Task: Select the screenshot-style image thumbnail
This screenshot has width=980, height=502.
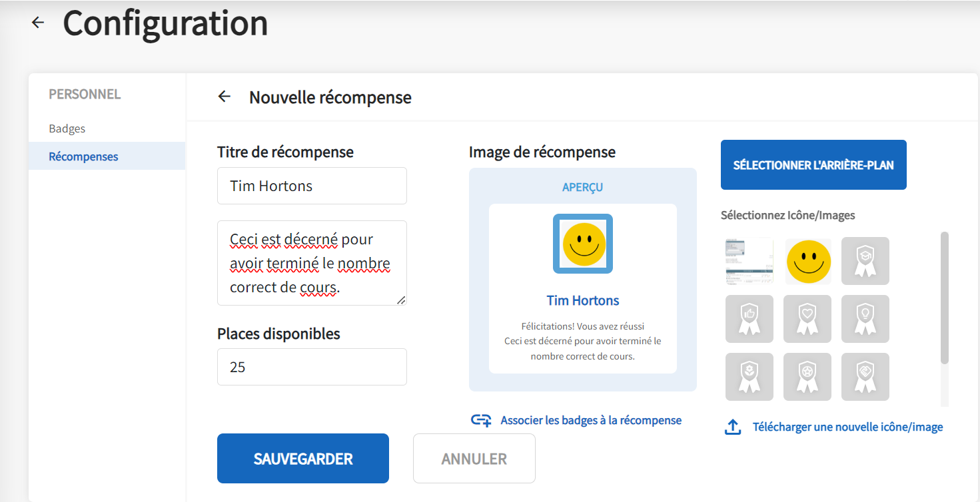Action: [x=749, y=261]
